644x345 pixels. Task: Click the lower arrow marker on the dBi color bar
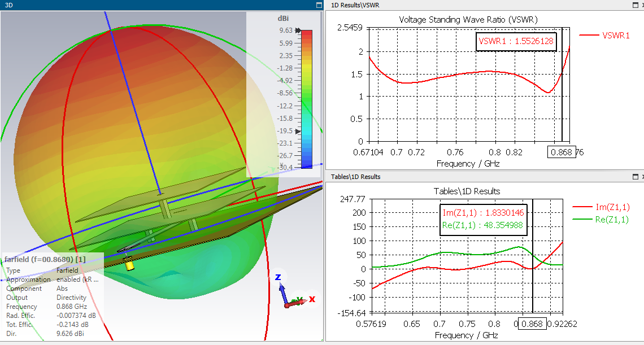(x=298, y=132)
